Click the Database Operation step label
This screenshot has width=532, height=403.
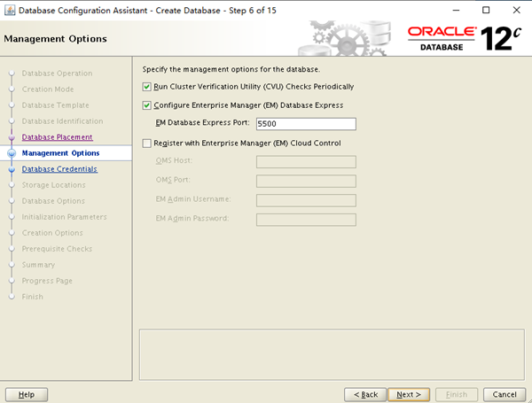point(57,74)
